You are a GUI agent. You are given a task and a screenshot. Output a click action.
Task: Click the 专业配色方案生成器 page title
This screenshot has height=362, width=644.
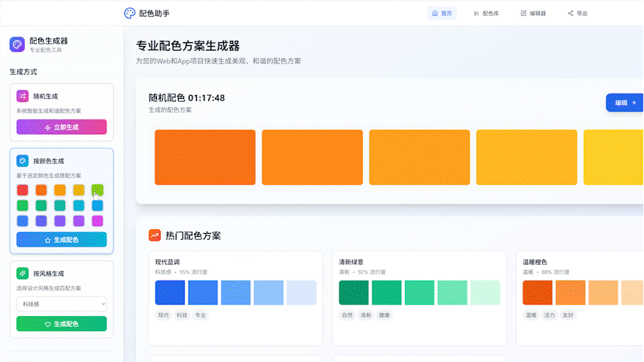188,45
